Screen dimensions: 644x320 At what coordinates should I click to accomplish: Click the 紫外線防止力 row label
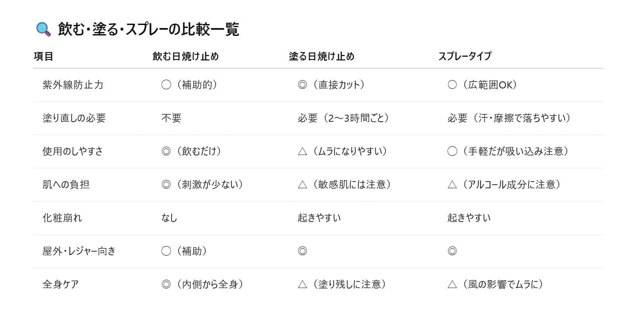[x=73, y=85]
